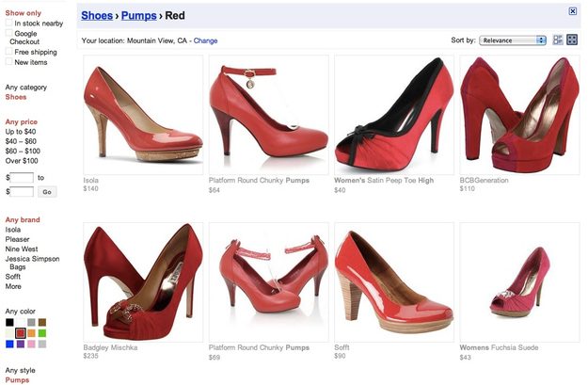This screenshot has width=588, height=385.
Task: Filter by Jessica Simpson Bags brand
Action: click(x=32, y=263)
